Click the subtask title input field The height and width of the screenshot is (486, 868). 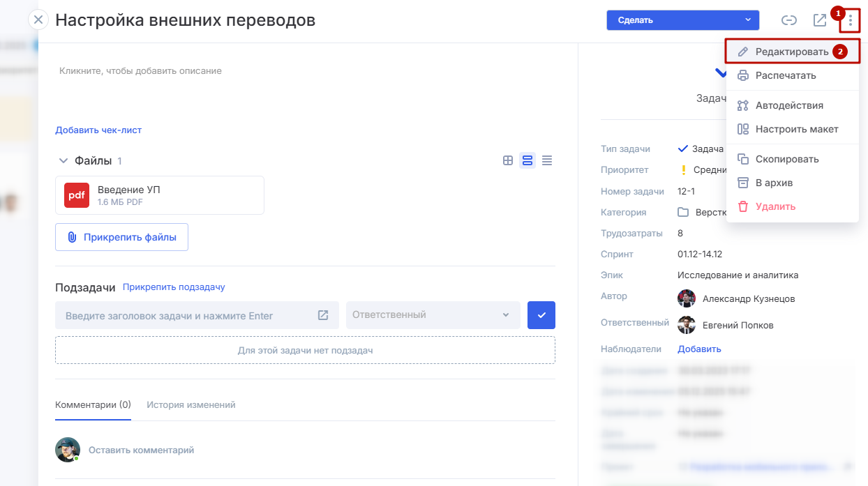pyautogui.click(x=185, y=316)
